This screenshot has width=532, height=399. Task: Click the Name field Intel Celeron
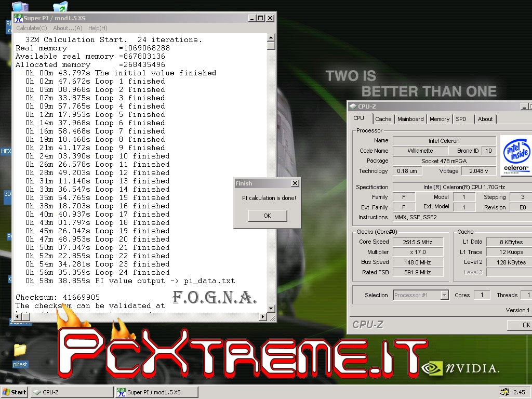click(444, 141)
